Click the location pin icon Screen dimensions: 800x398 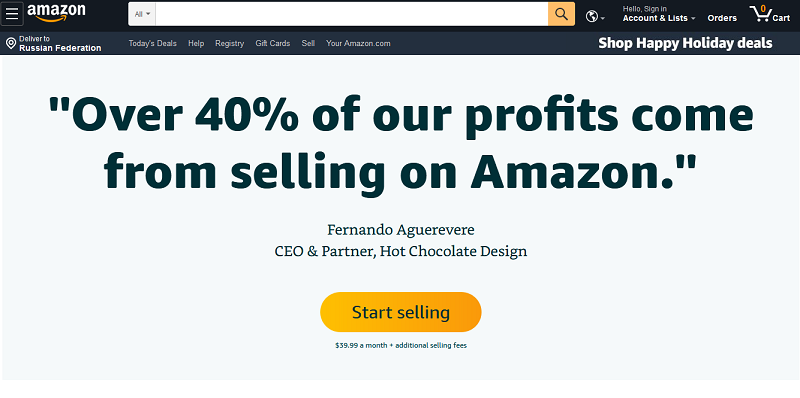tap(11, 43)
